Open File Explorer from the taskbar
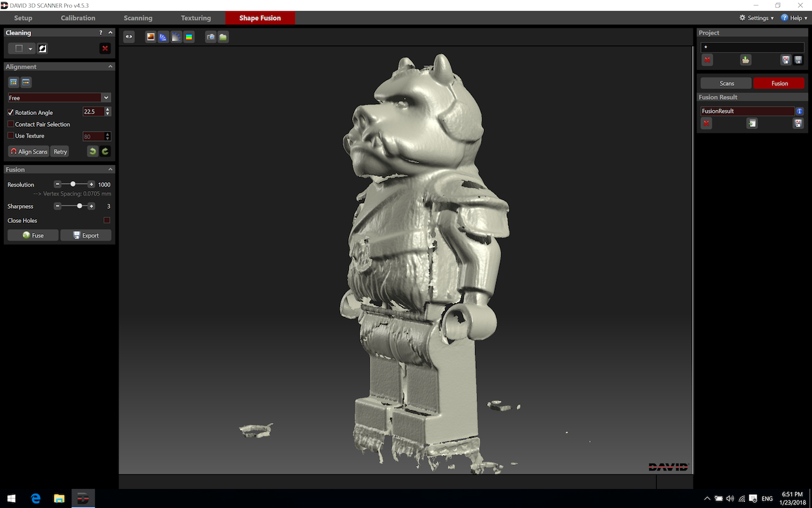Viewport: 812px width, 508px height. click(x=59, y=498)
